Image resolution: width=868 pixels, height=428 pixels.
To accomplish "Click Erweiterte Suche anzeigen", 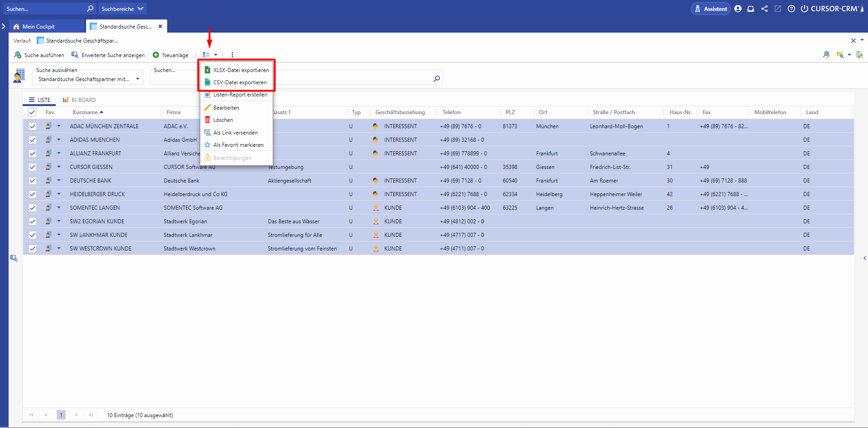I will tap(108, 55).
